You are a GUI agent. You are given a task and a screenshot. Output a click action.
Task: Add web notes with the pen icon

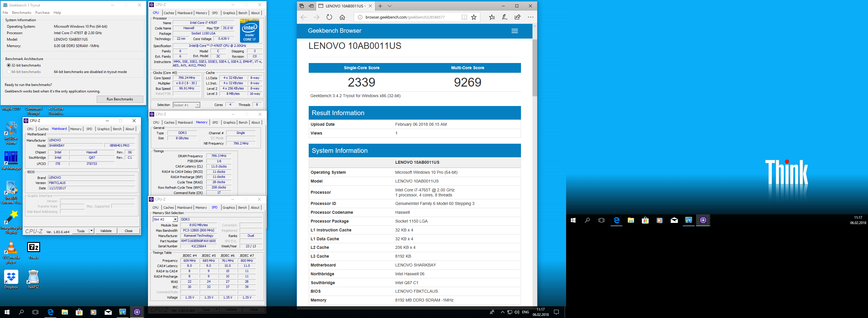tap(505, 17)
